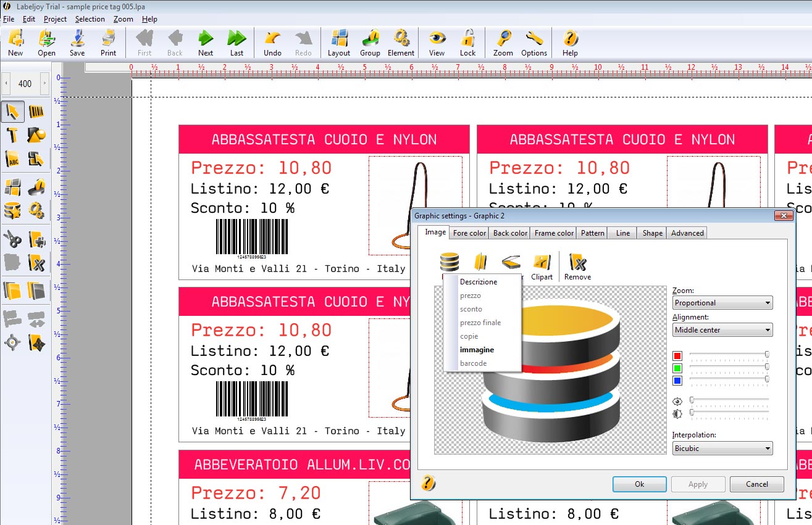812x525 pixels.
Task: Click the Element toolbar icon
Action: tap(401, 43)
